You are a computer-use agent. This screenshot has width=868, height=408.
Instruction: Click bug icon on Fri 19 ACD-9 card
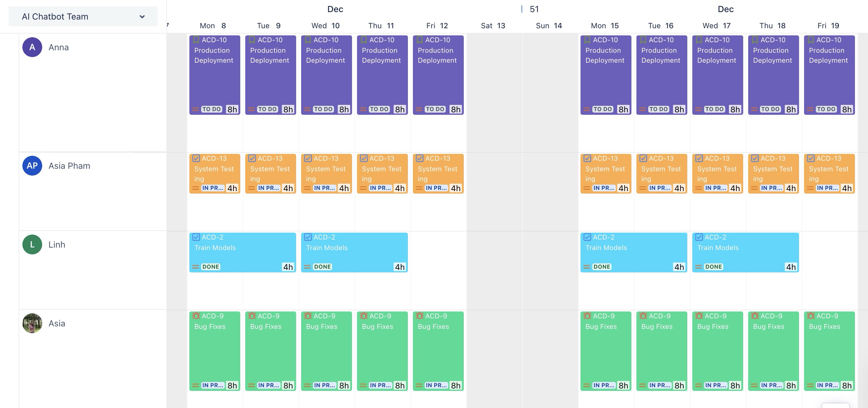tap(811, 316)
